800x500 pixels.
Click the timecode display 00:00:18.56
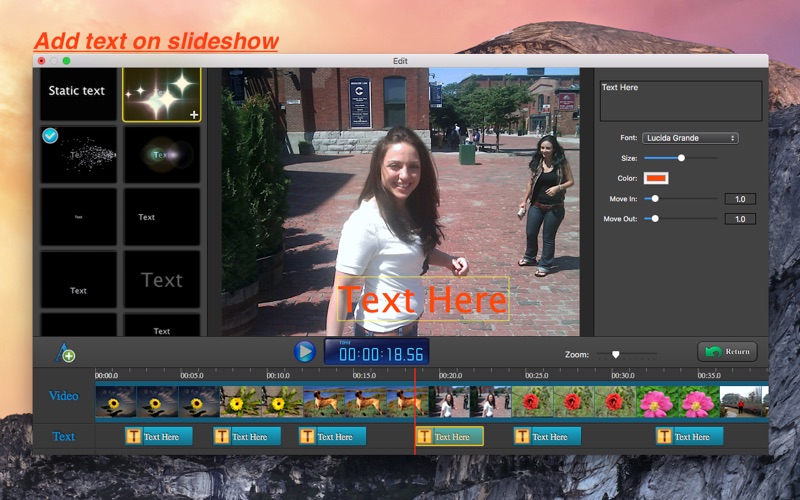click(x=377, y=352)
